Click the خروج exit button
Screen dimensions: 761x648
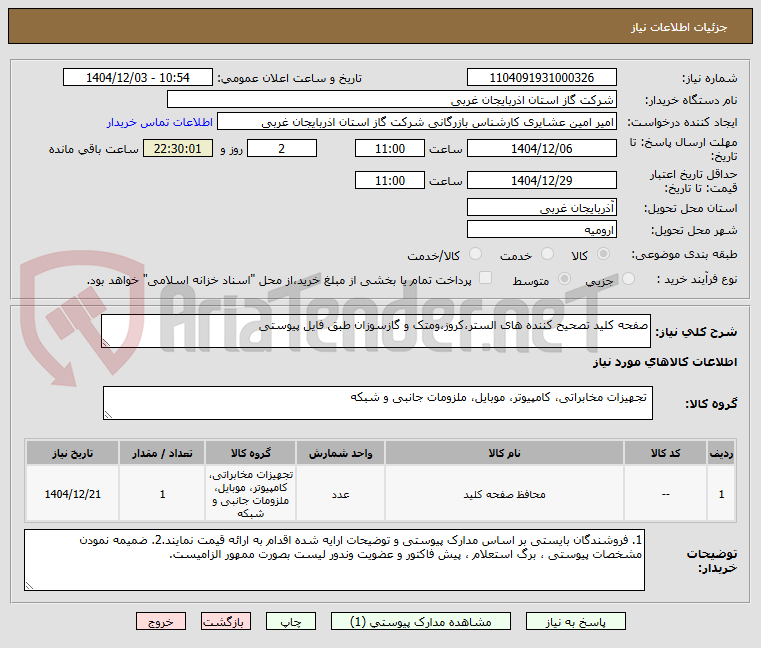[161, 621]
